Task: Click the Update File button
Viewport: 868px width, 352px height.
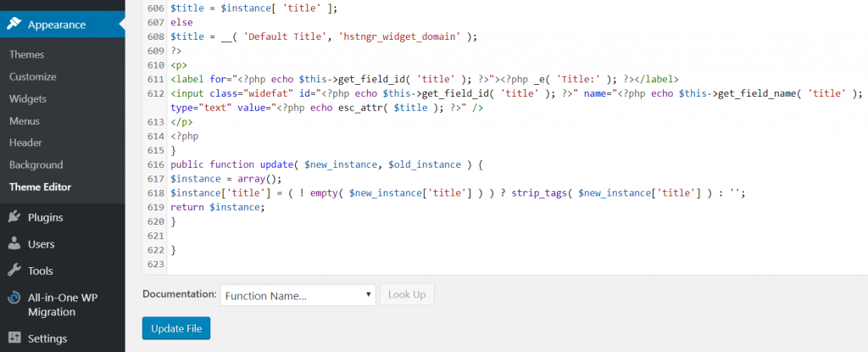Action: 176,328
